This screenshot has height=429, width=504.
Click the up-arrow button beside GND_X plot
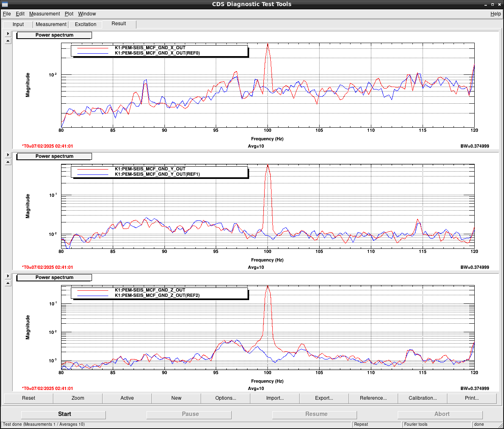(x=8, y=41)
